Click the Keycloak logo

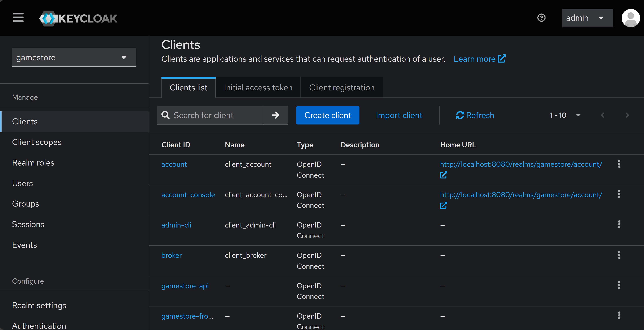[x=78, y=18]
